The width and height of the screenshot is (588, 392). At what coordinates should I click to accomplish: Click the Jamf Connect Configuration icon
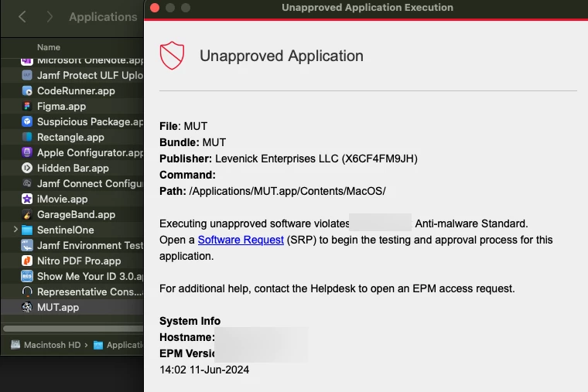[x=26, y=184]
